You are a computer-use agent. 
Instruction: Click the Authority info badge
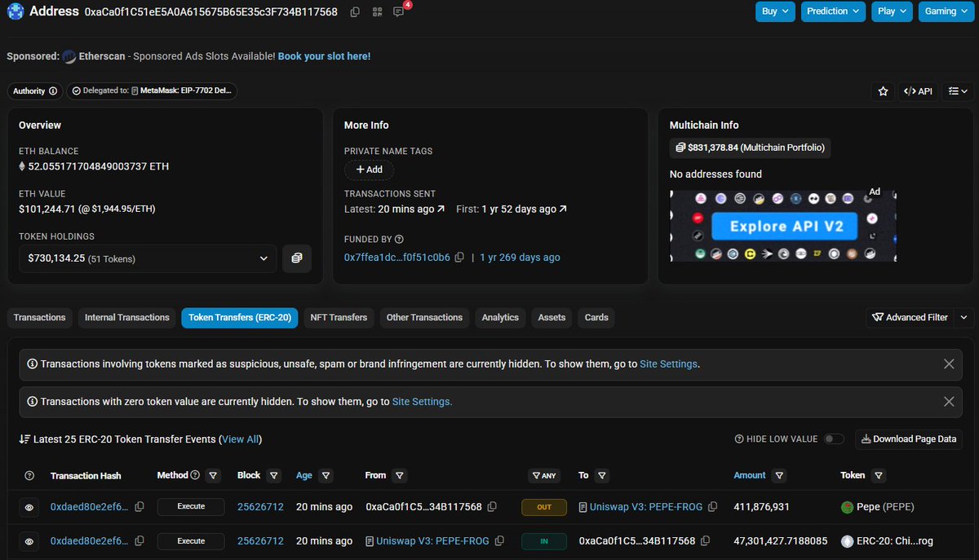click(x=35, y=91)
